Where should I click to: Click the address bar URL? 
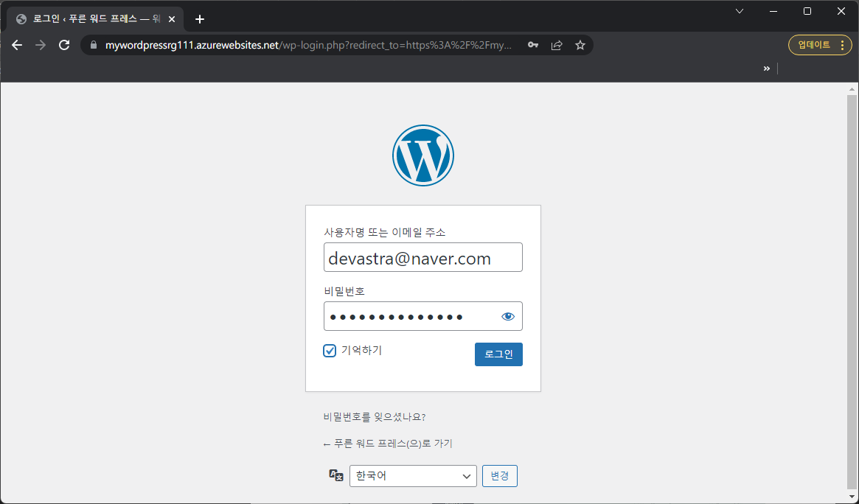click(x=308, y=46)
